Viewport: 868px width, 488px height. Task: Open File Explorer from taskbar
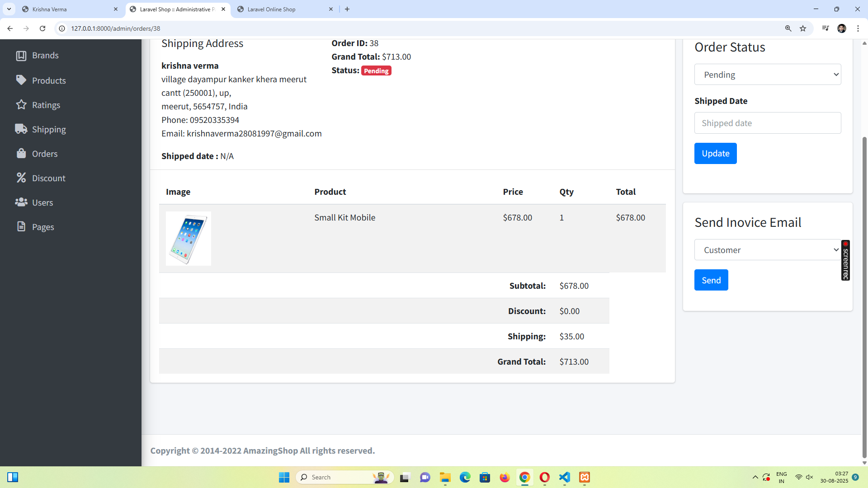click(x=445, y=477)
